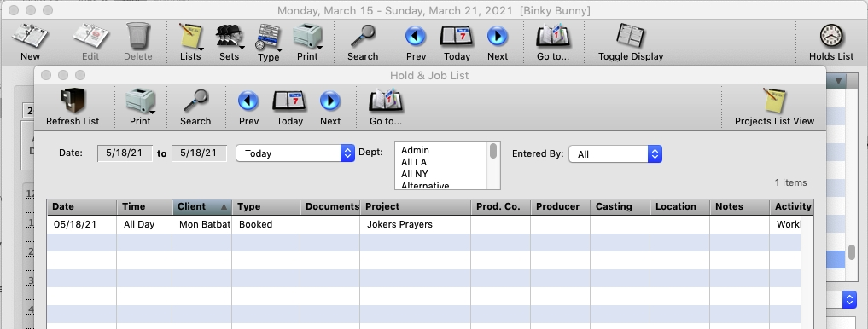
Task: Click the Toggle Display icon
Action: [631, 36]
